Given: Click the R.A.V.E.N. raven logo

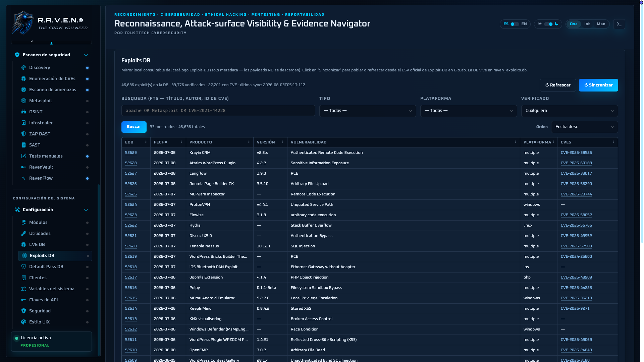Looking at the screenshot, I should [23, 23].
